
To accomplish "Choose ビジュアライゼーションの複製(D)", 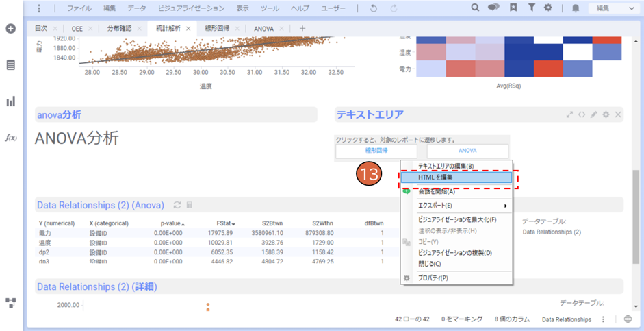I will click(x=456, y=252).
